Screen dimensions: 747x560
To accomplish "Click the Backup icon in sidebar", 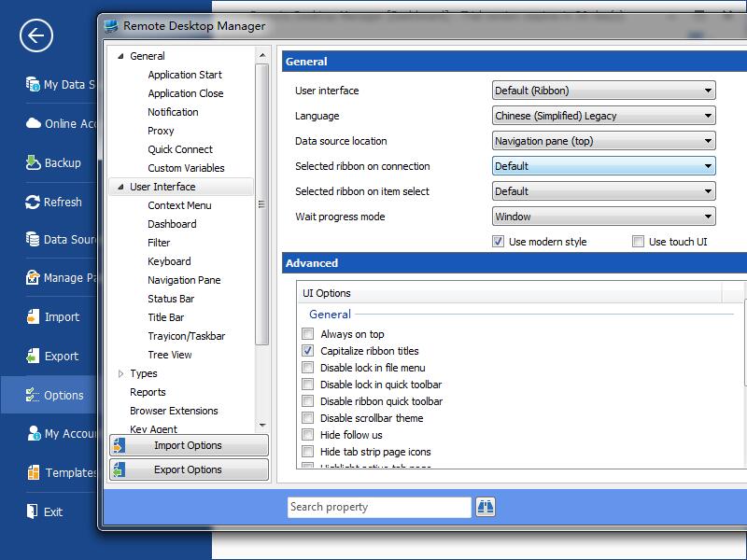I will [x=33, y=162].
